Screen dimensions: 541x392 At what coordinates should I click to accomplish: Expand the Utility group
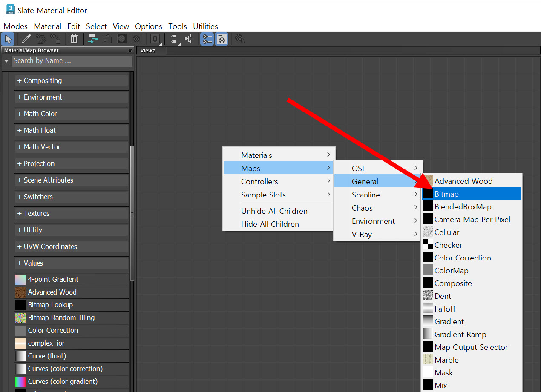(x=72, y=230)
